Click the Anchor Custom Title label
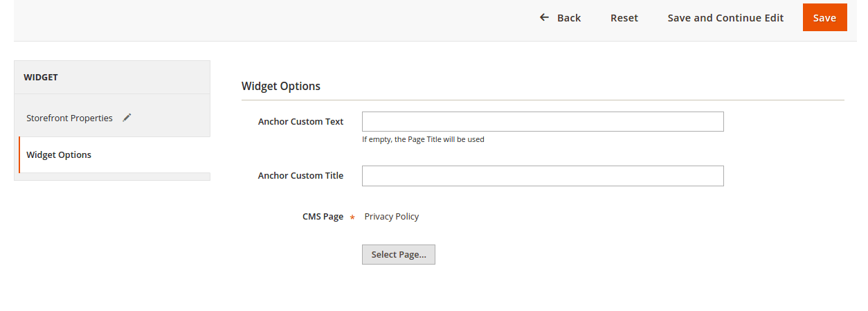Image resolution: width=868 pixels, height=311 pixels. tap(300, 175)
